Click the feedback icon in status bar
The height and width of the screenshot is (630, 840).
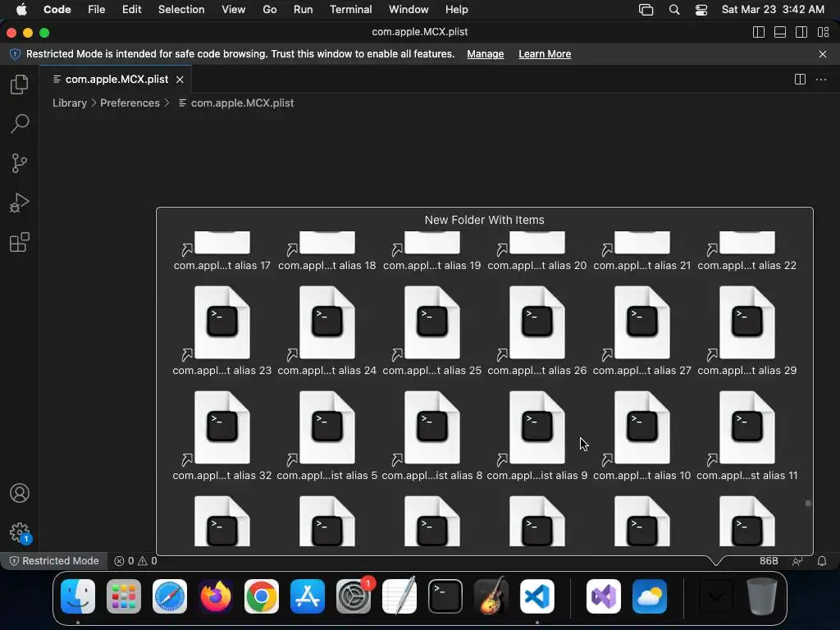[797, 561]
